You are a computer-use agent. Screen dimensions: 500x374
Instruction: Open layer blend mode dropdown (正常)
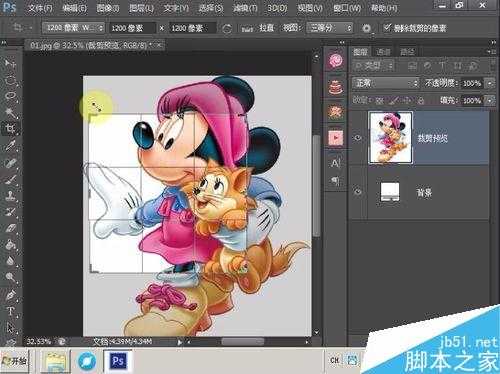(x=386, y=83)
